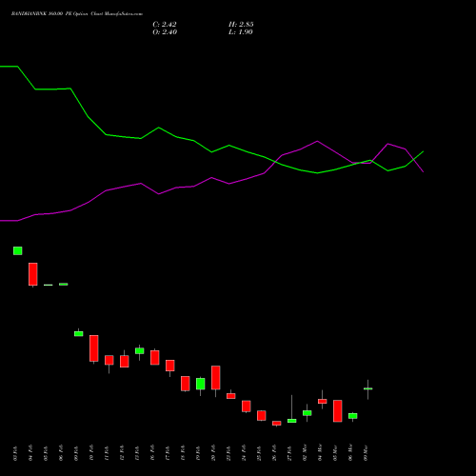Select the 09 Feb date label

76,453
